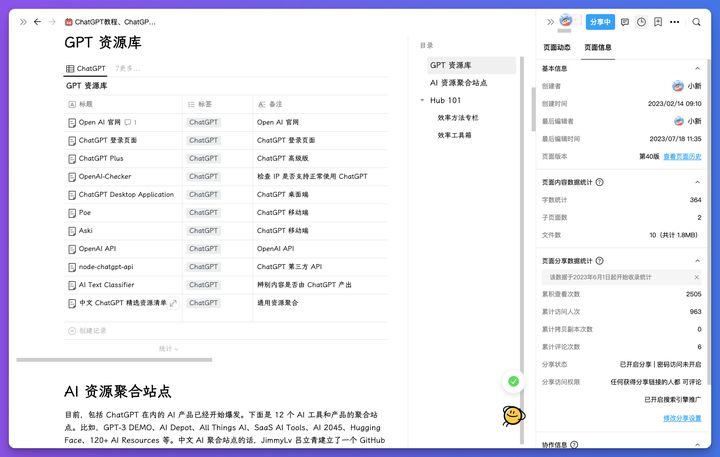
Task: Click help icon next to 页面内容数据统计
Action: pyautogui.click(x=599, y=182)
